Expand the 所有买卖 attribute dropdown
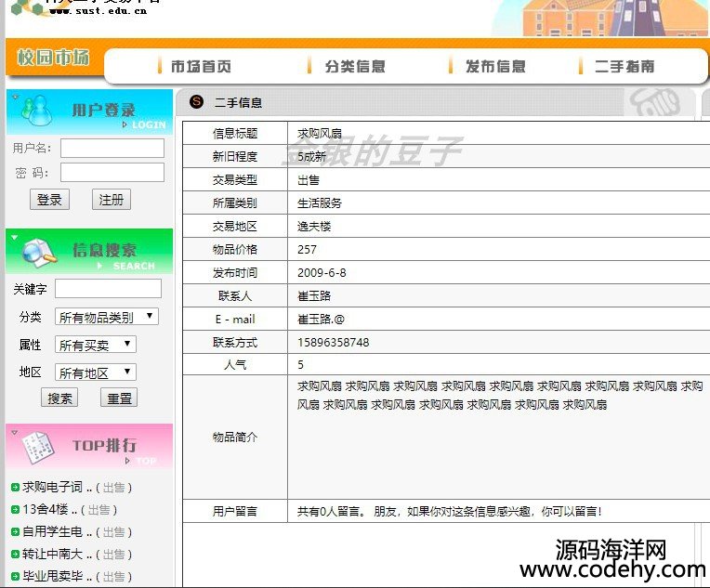This screenshot has height=588, width=710. point(95,345)
